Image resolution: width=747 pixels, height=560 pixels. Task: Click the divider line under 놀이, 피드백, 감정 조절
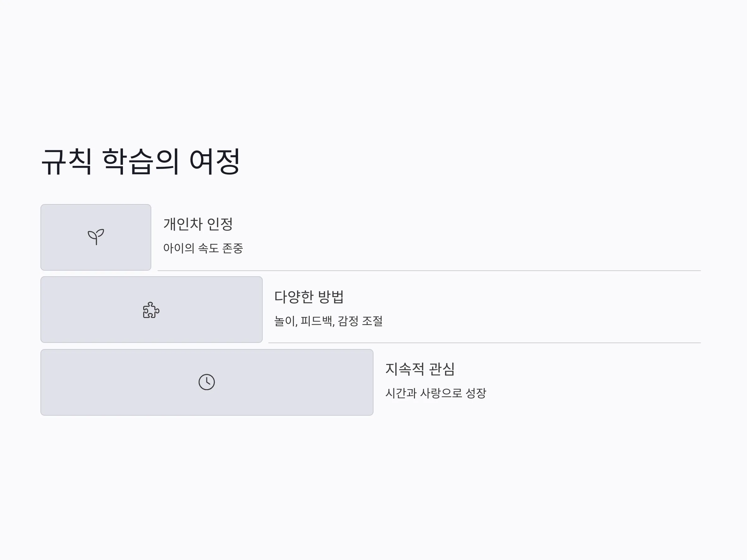pos(484,343)
